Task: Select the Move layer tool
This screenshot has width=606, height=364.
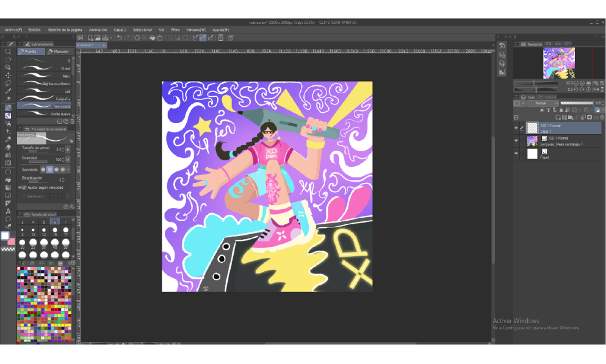Action: point(8,75)
